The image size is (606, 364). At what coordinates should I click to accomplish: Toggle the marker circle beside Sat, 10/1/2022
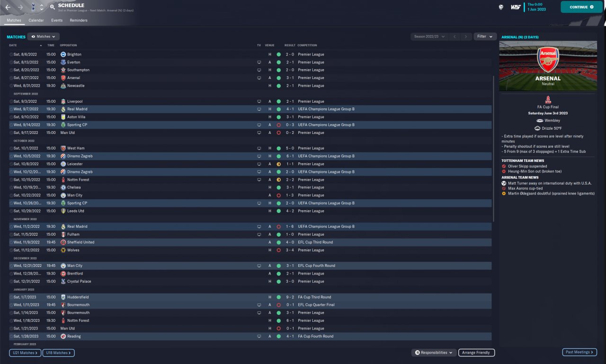point(11,148)
